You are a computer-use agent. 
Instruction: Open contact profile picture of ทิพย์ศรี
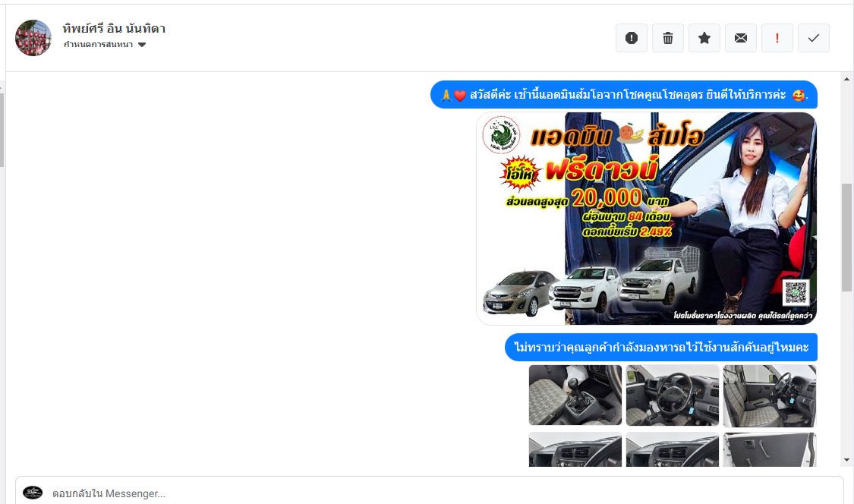(x=33, y=38)
